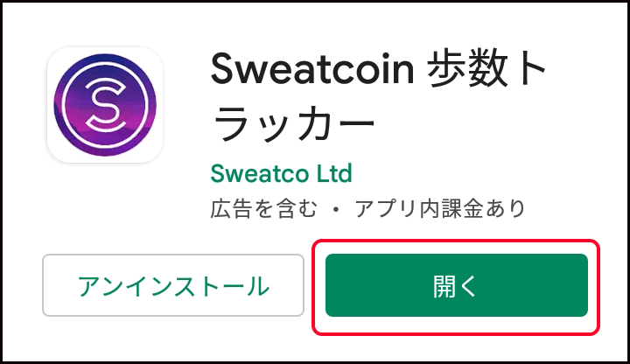This screenshot has height=364, width=630.
Task: Click the Sweatcoin 歩数トラッカー app title
Action: click(x=381, y=98)
